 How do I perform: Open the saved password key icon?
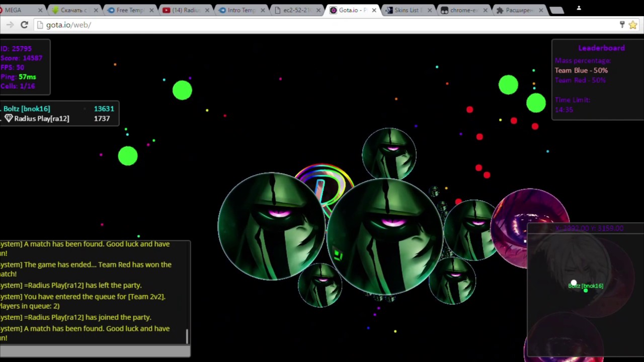[622, 25]
